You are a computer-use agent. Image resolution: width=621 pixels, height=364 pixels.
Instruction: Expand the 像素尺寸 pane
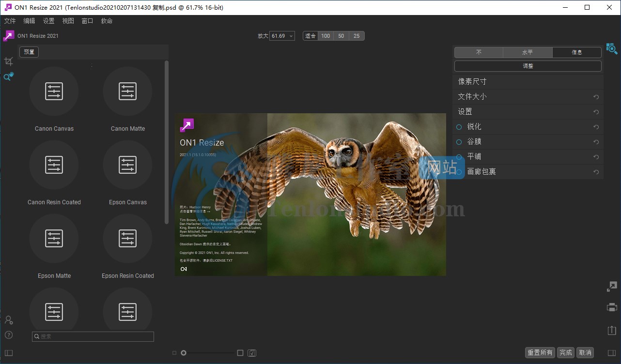(x=528, y=81)
